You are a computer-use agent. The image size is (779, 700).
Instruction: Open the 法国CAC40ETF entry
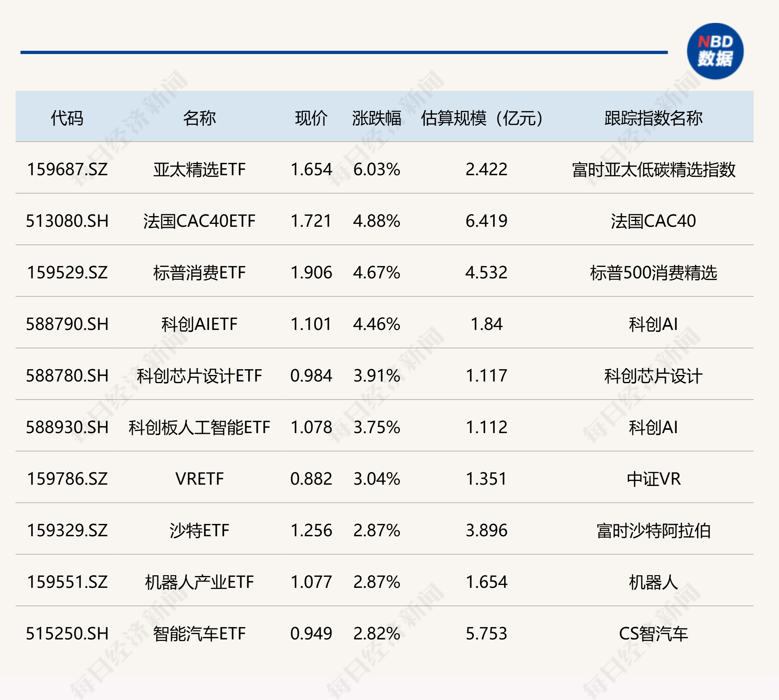199,220
